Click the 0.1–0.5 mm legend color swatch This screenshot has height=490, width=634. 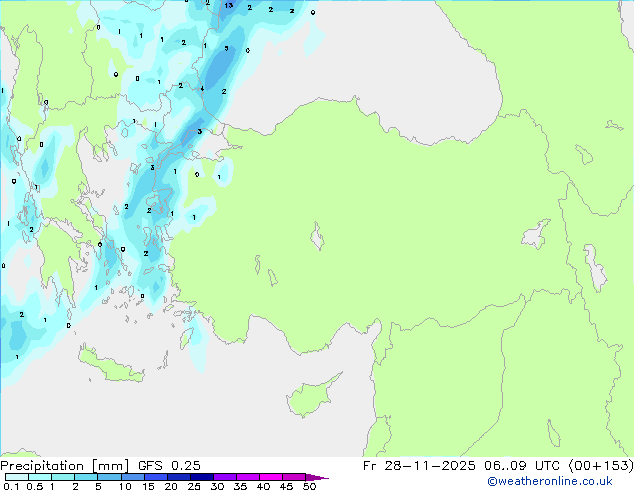pyautogui.click(x=17, y=477)
